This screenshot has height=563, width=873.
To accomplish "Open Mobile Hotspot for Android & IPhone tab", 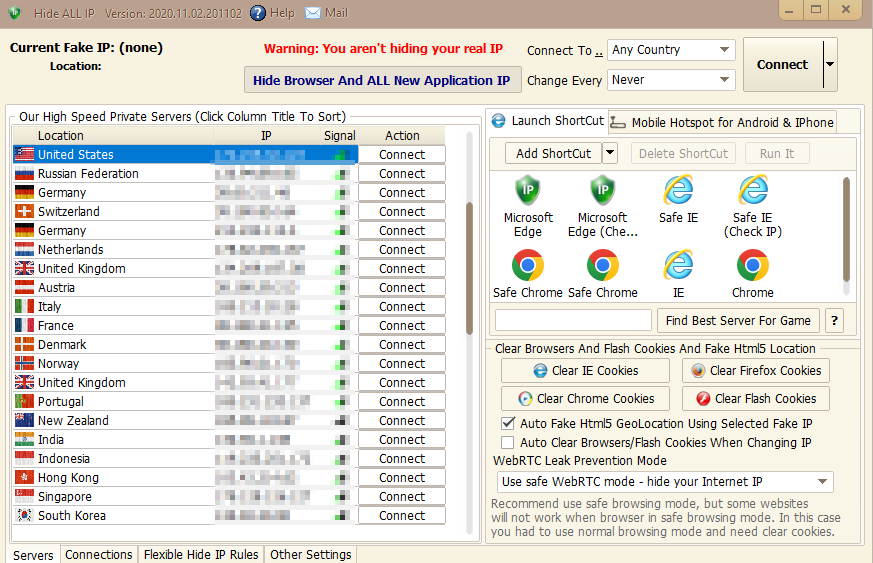I will tap(723, 123).
